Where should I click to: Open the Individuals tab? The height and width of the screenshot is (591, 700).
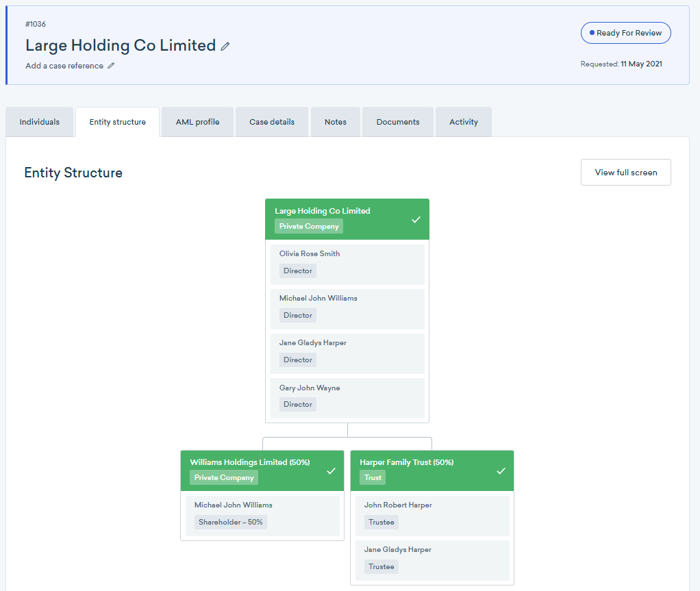pyautogui.click(x=40, y=122)
